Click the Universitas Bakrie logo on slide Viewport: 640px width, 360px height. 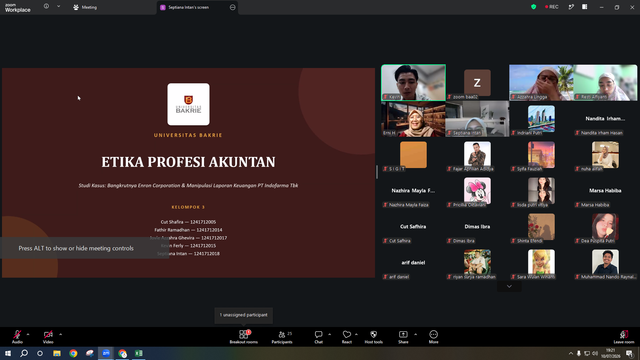tap(188, 104)
